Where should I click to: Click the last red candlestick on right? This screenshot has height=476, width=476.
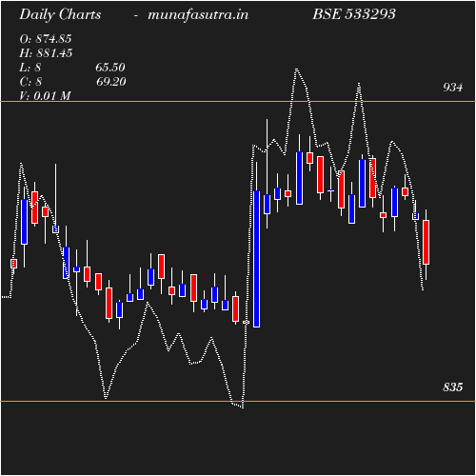click(426, 242)
